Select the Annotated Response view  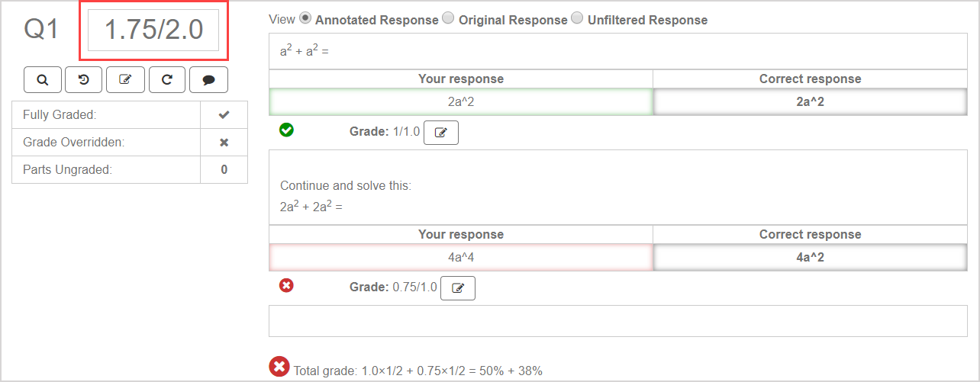[x=305, y=18]
